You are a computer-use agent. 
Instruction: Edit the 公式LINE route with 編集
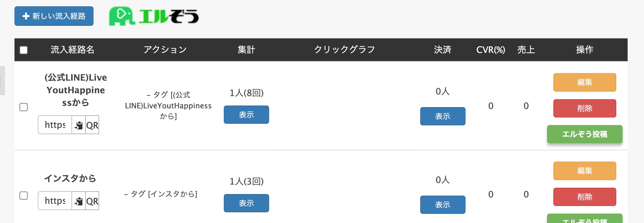(x=585, y=82)
